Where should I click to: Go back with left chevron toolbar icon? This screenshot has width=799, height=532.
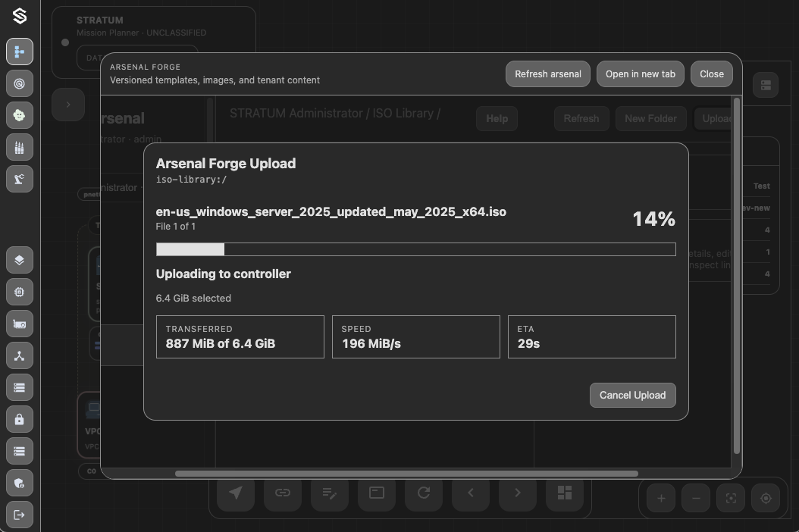coord(471,493)
